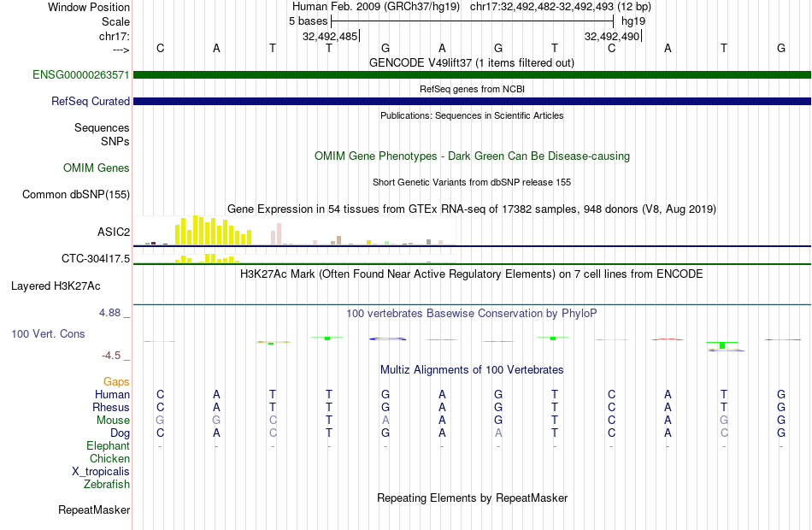812x530 pixels.
Task: Click the hg19 label beside the scale bar
Action: [633, 21]
